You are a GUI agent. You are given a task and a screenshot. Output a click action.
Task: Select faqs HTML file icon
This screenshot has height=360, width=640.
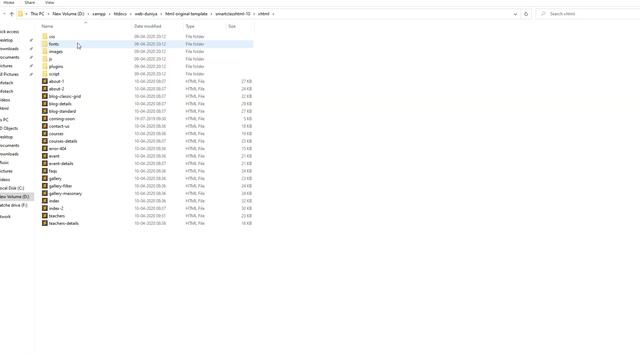pyautogui.click(x=45, y=171)
